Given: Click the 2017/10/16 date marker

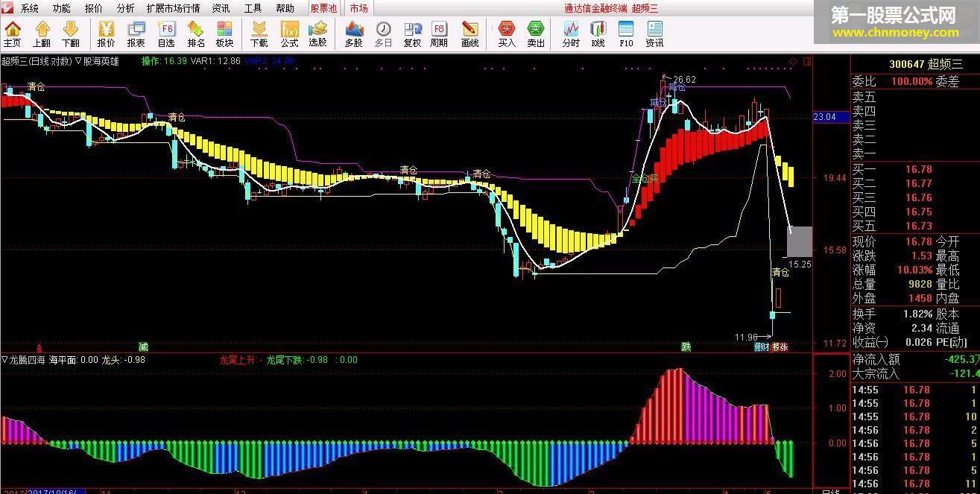Looking at the screenshot, I should click(x=57, y=490).
